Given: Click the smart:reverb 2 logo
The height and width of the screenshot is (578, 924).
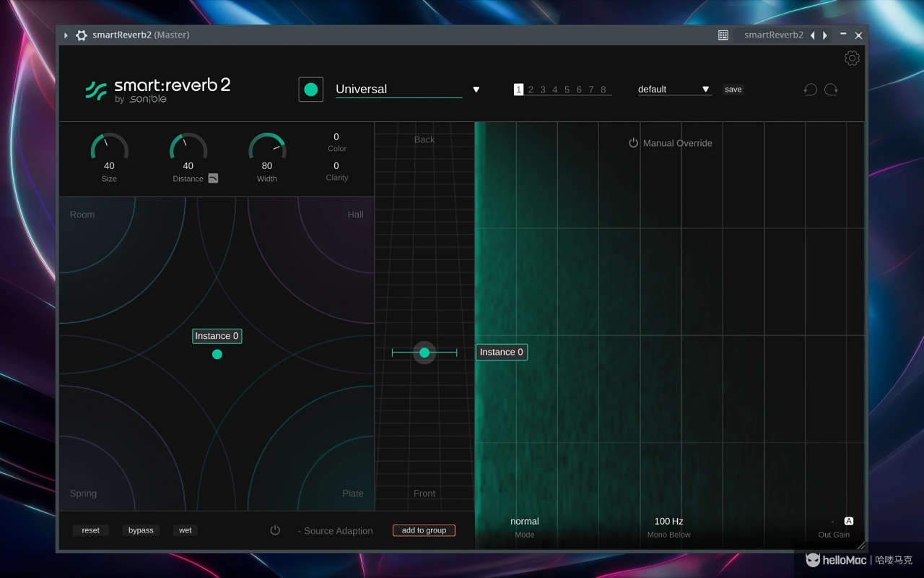Looking at the screenshot, I should [158, 90].
